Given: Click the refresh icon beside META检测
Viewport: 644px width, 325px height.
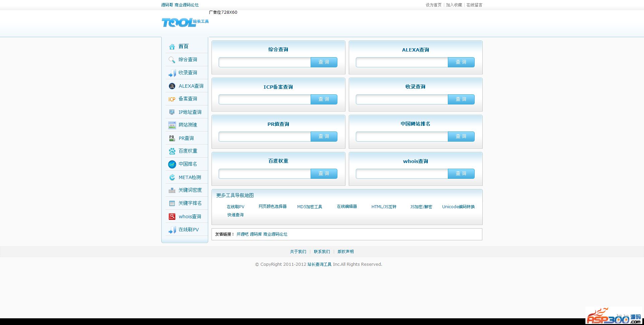Looking at the screenshot, I should [172, 177].
